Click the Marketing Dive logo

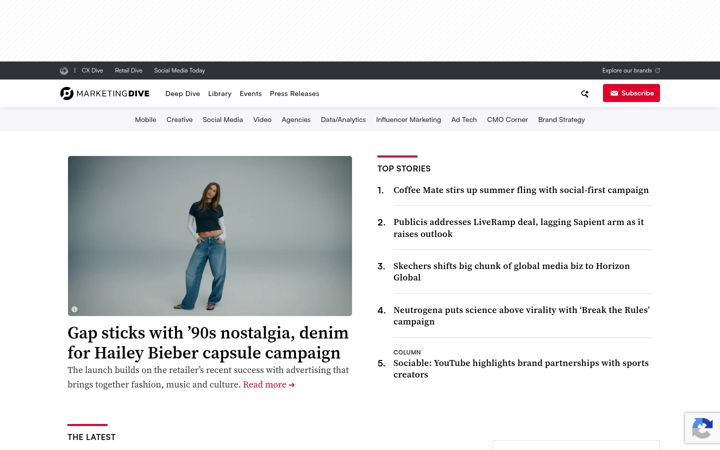[x=105, y=93]
